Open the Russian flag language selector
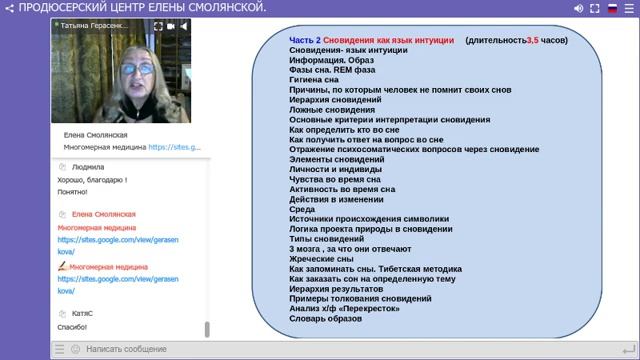Screen dimensions: 640x360 pos(612,8)
